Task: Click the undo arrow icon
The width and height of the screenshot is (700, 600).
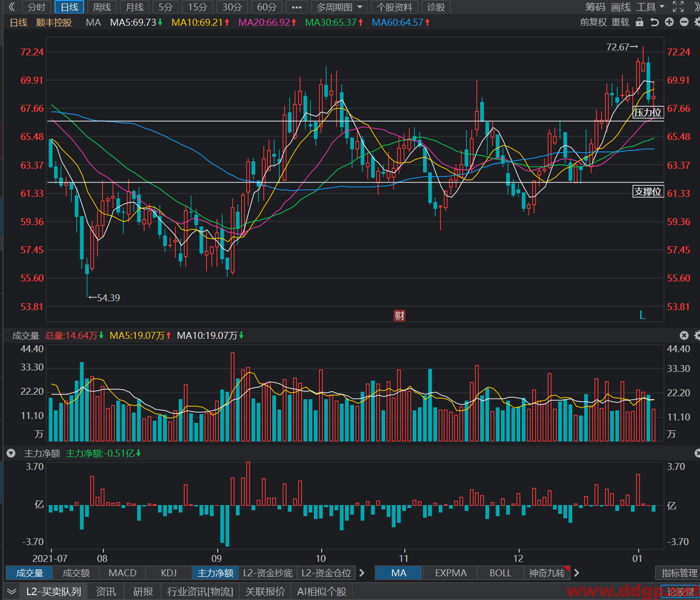Action: 654,22
